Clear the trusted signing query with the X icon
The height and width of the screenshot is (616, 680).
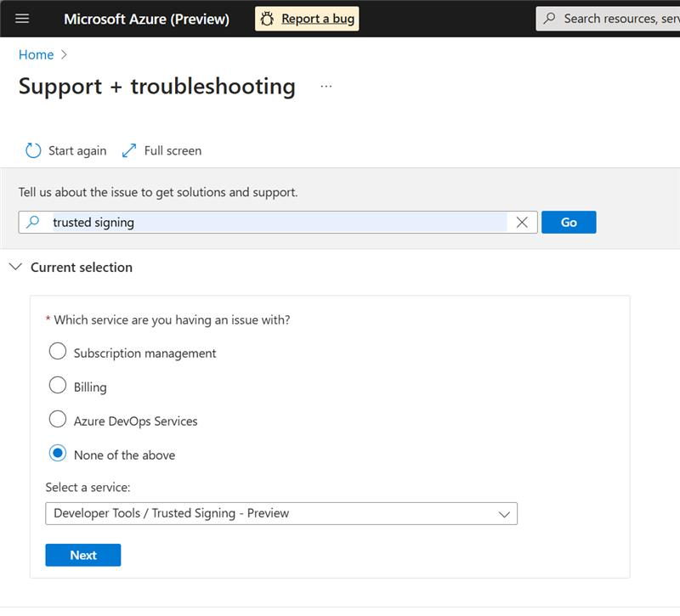coord(521,221)
